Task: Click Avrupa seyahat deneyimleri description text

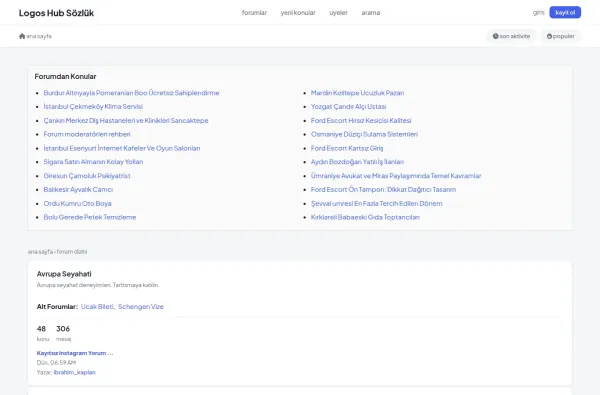Action: (98, 285)
